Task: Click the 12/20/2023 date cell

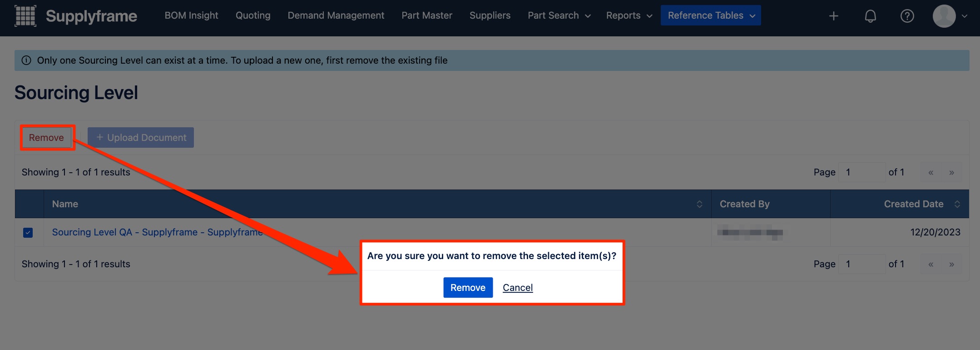Action: pyautogui.click(x=935, y=232)
